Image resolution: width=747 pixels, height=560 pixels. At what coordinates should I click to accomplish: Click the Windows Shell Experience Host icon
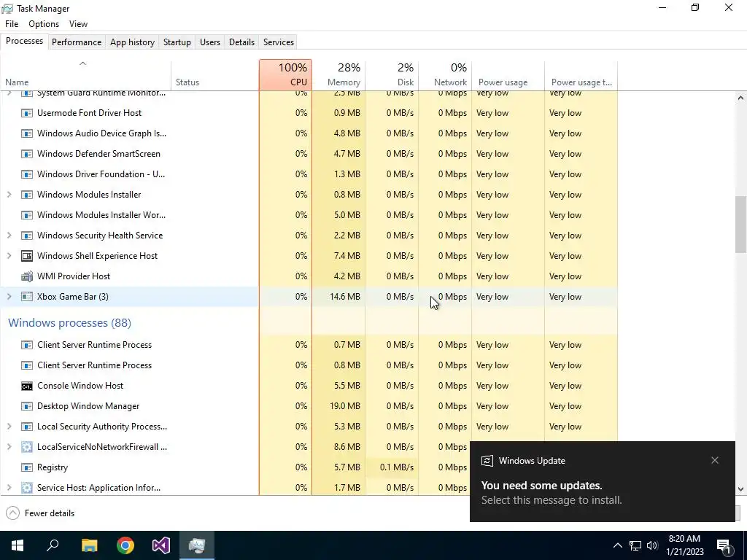tap(27, 256)
